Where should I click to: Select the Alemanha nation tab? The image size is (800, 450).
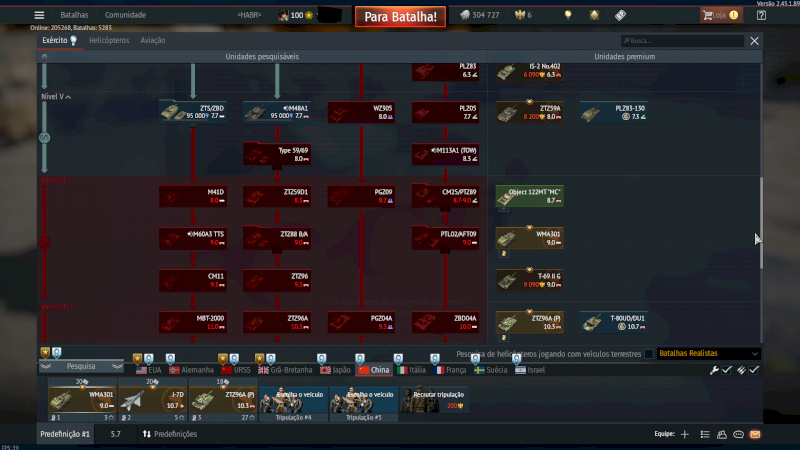[191, 370]
